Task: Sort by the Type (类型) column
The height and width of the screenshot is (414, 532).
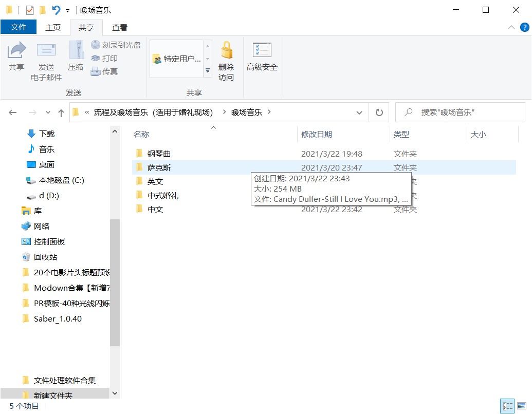Action: pyautogui.click(x=401, y=134)
